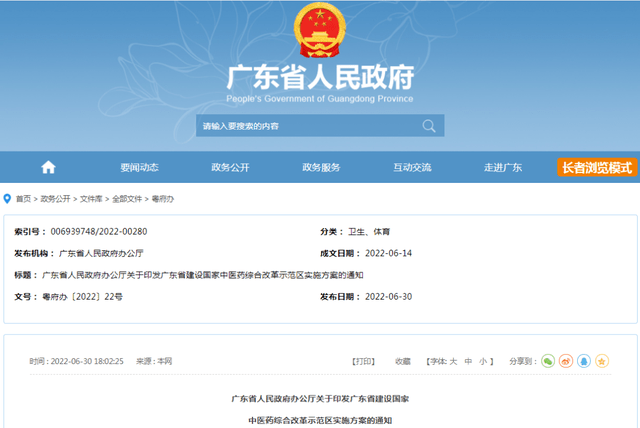Open the 政务公开 navigation menu
The height and width of the screenshot is (428, 640).
(x=230, y=167)
